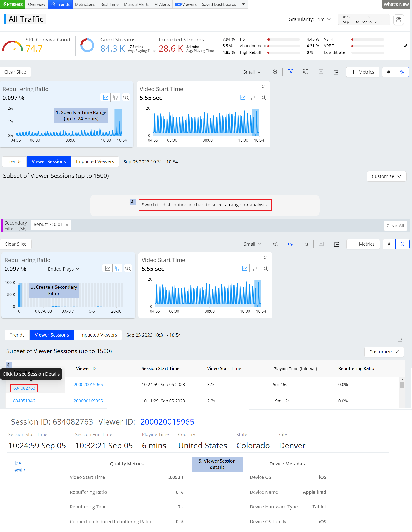Open the Granularity 1m dropdown
The image size is (412, 532).
[x=324, y=19]
